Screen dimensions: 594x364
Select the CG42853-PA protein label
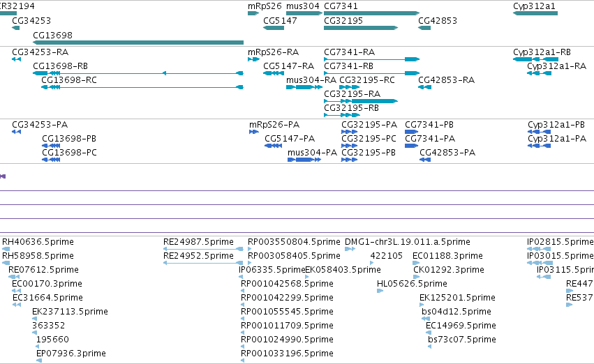tap(447, 153)
